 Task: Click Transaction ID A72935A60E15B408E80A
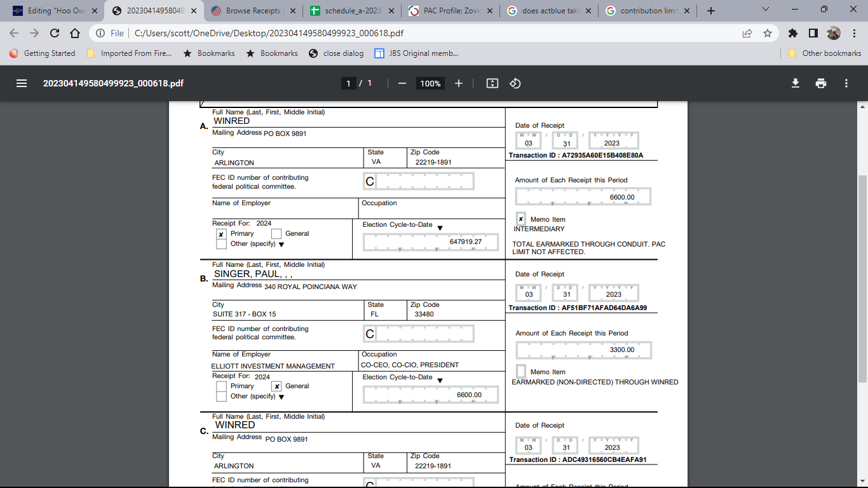coord(602,156)
